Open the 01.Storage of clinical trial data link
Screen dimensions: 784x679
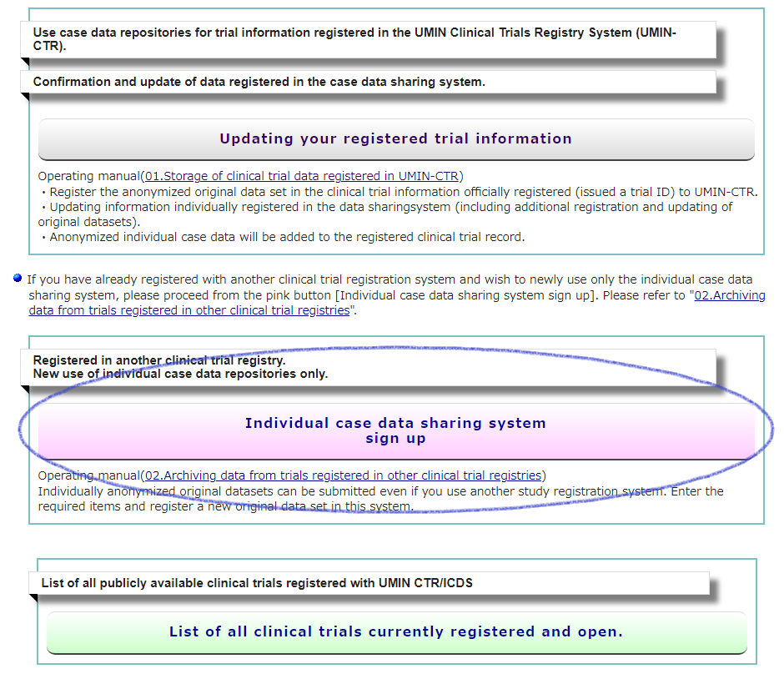(304, 176)
